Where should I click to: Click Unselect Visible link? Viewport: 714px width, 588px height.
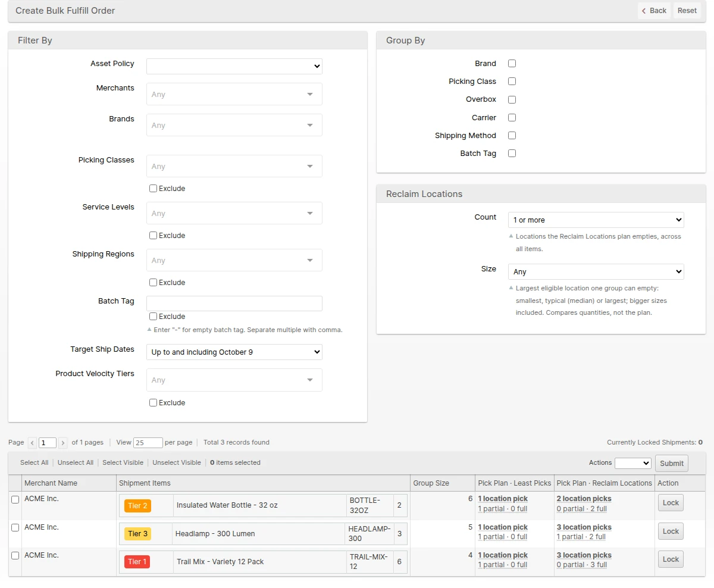177,462
